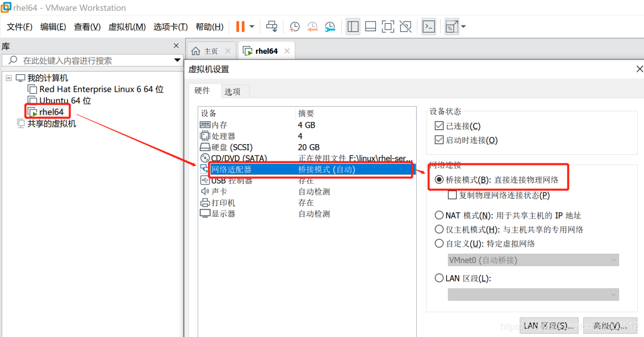
Task: Enable 复制物理网络连接状态(P) checkbox
Action: click(452, 195)
